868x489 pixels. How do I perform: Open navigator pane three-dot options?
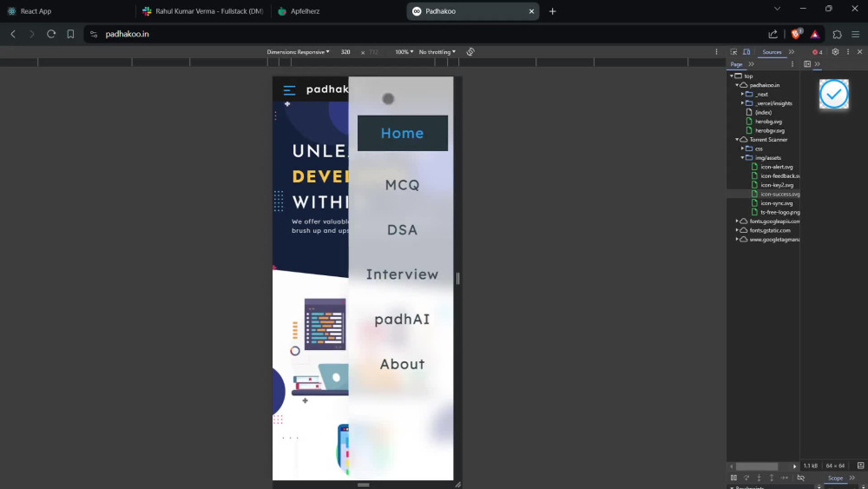[792, 64]
